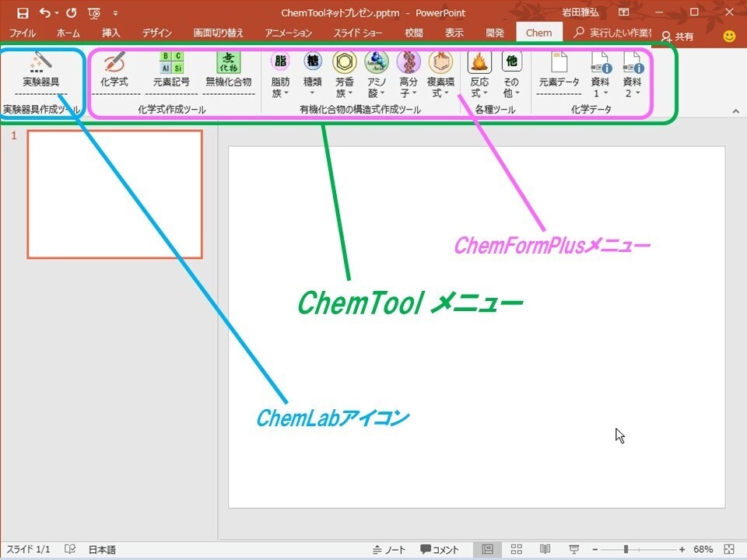Click the 共有 share button
Image resolution: width=747 pixels, height=560 pixels.
(x=678, y=37)
